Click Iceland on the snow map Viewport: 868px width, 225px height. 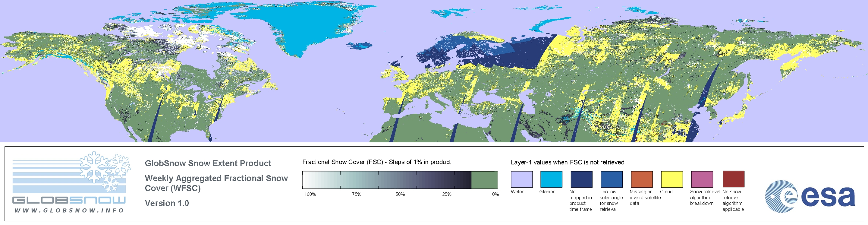coord(360,45)
